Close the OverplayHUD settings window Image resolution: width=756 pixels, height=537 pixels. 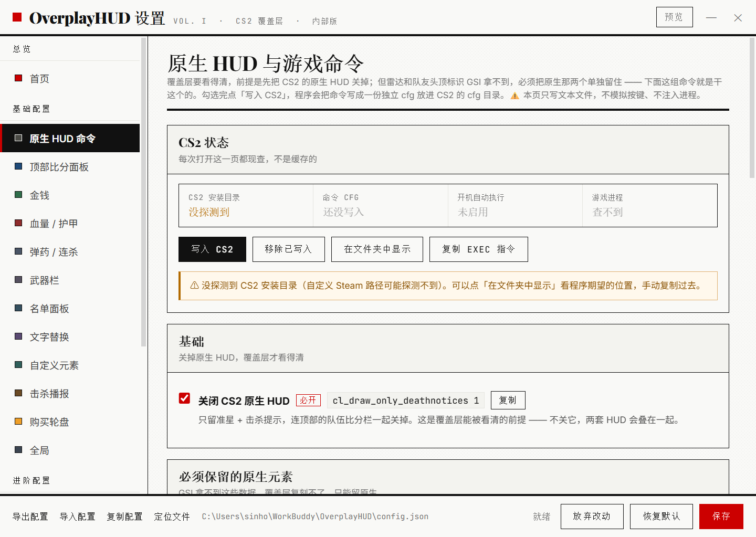click(x=738, y=17)
